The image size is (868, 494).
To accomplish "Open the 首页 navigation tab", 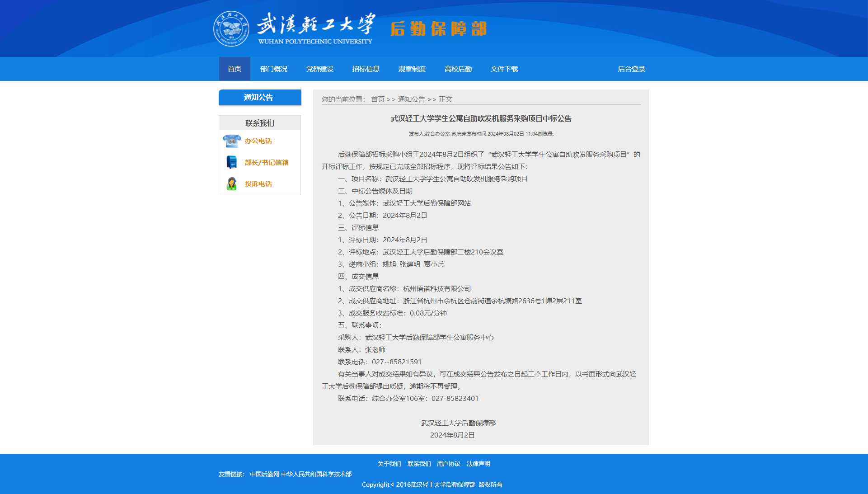I will [x=235, y=69].
